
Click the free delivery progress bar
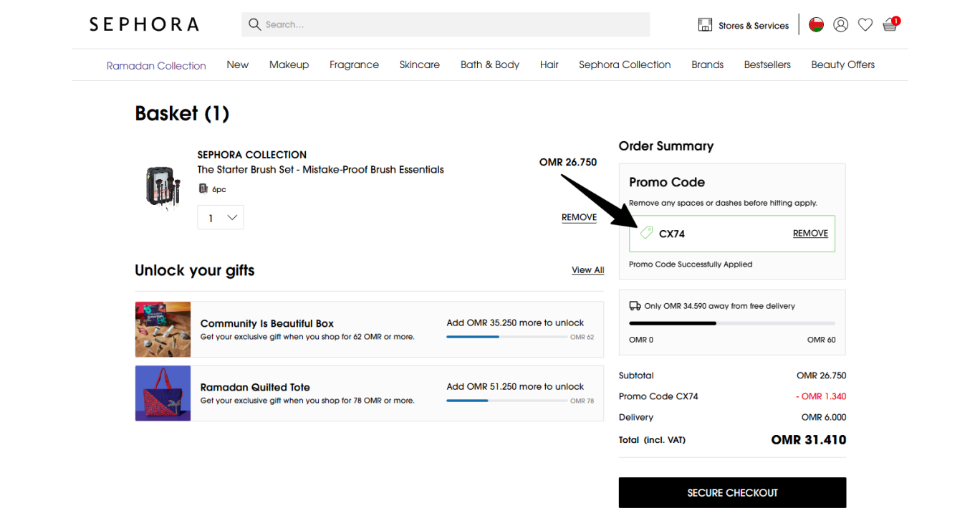pyautogui.click(x=732, y=323)
